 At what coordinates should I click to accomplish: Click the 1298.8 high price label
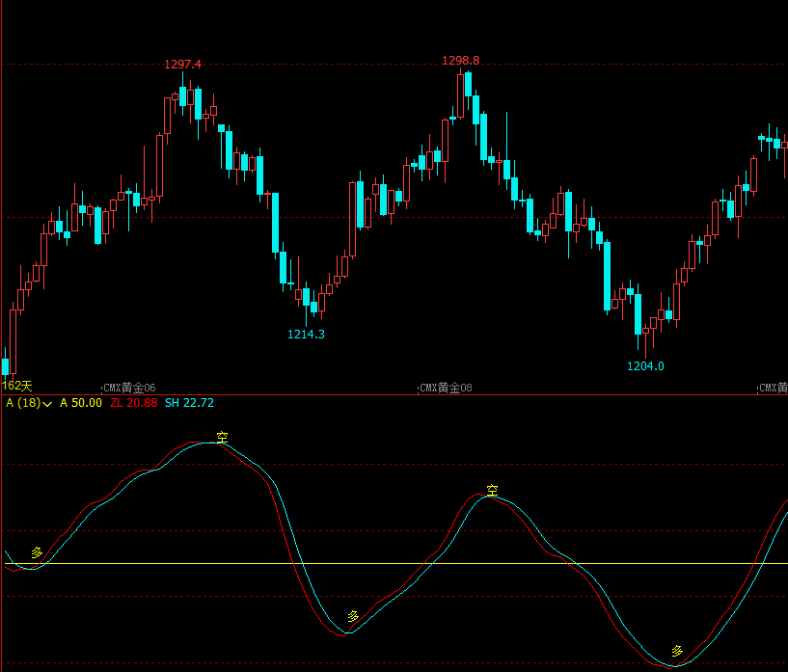[460, 61]
